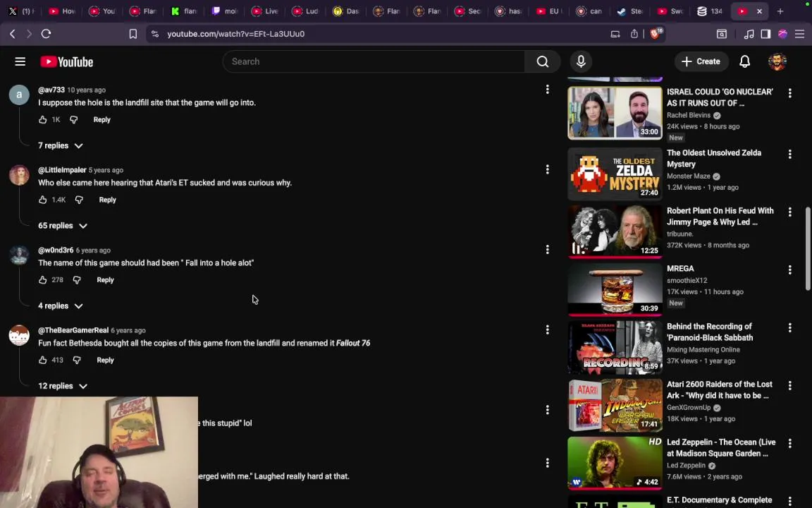Close the current YouTube browser tab
This screenshot has height=508, width=812.
pos(760,11)
